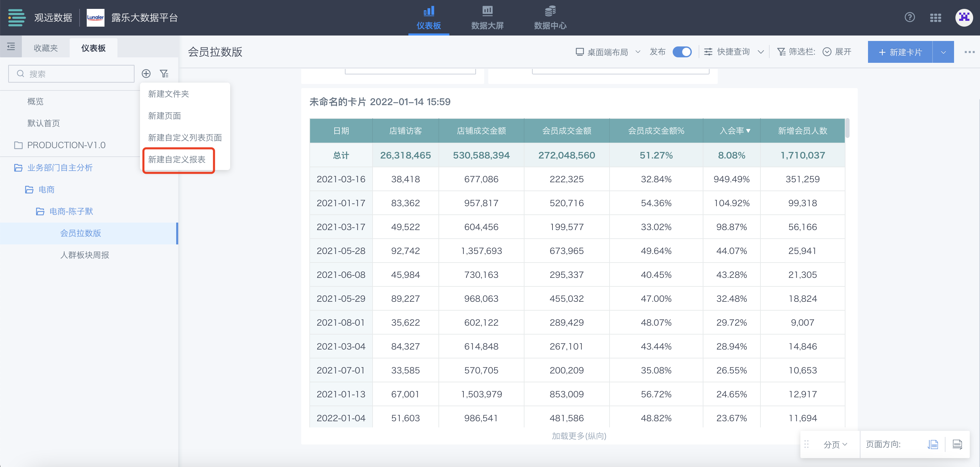Click the sidebar filter icon

click(x=164, y=73)
